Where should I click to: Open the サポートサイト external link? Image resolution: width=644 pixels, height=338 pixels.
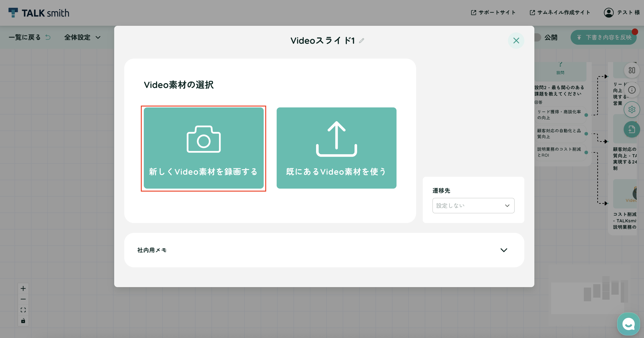point(493,13)
